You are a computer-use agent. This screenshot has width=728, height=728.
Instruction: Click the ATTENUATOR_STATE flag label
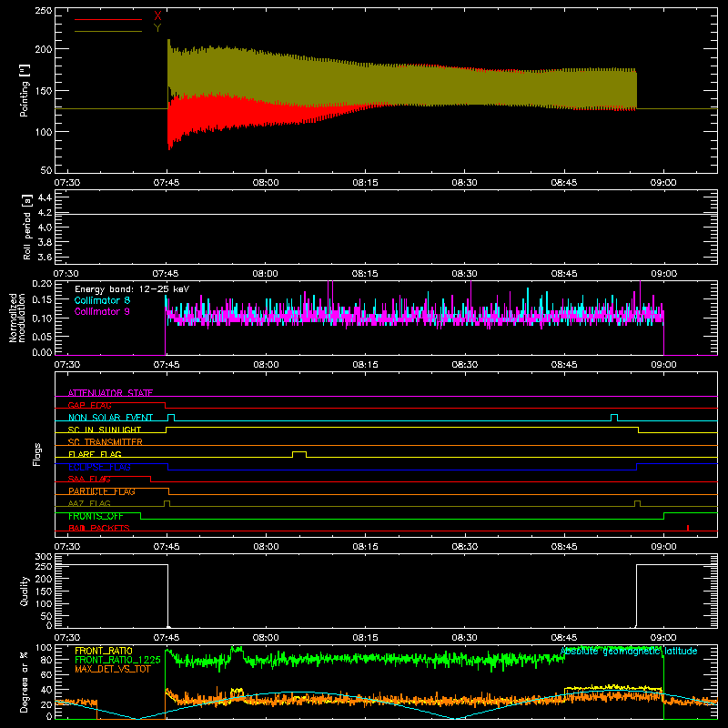(x=110, y=393)
